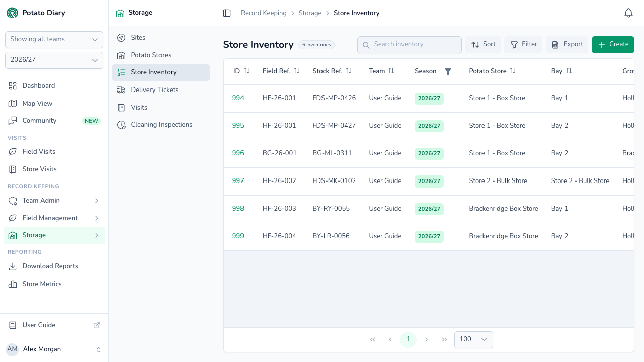Open Store Metrics report
Screen dimensions: 644x362
(54, 284)
